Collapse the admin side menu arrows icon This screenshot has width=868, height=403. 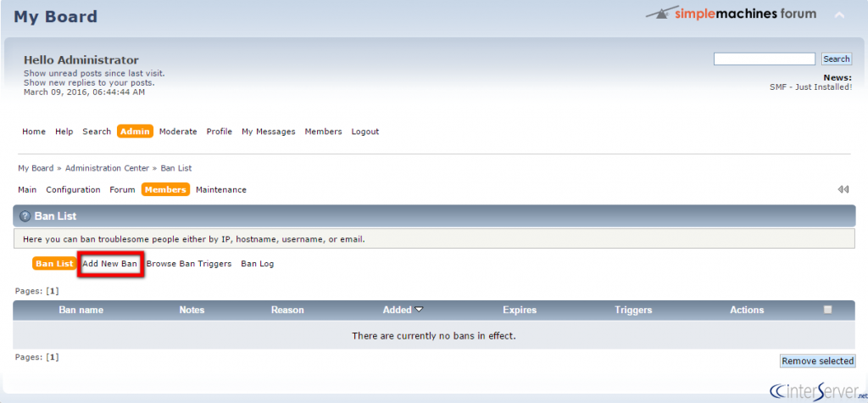(843, 189)
